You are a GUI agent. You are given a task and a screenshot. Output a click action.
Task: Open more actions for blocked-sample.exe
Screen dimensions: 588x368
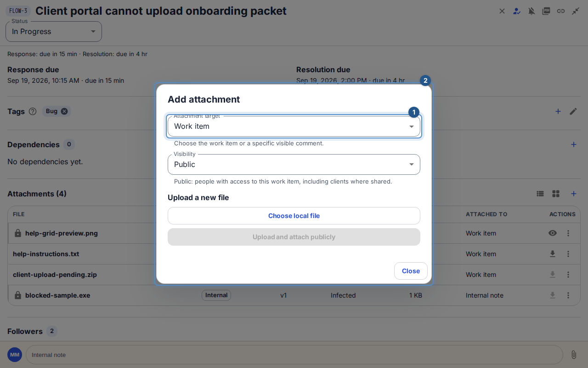tap(568, 295)
